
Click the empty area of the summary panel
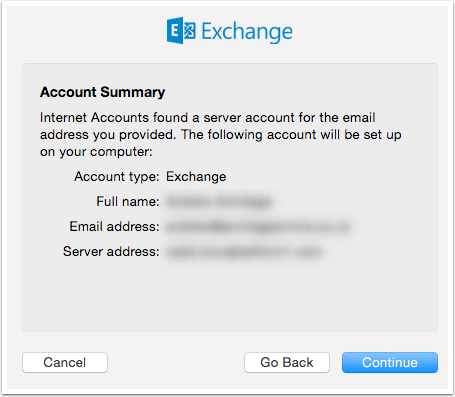(x=230, y=297)
